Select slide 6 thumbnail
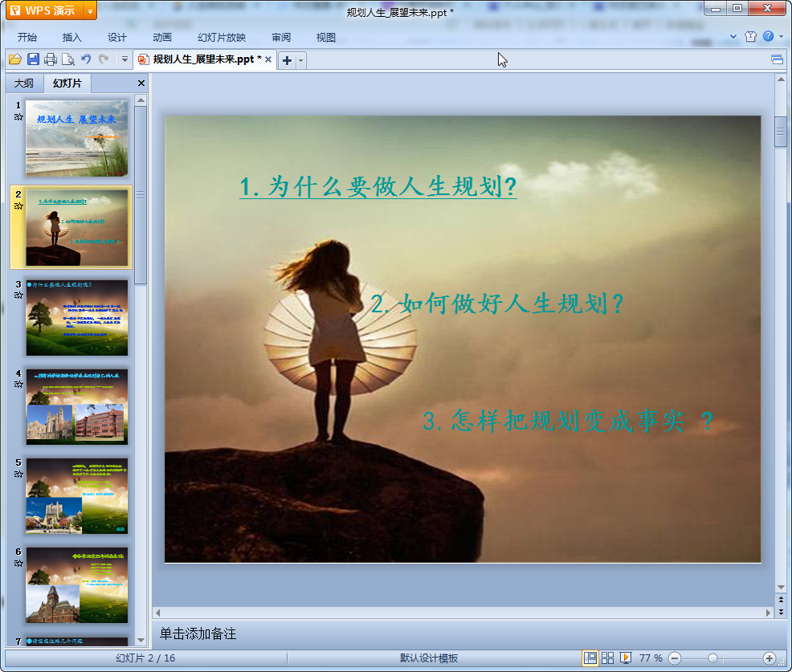 click(x=77, y=585)
